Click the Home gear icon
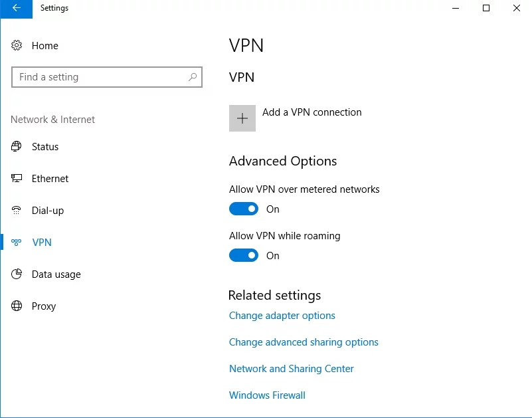The width and height of the screenshot is (532, 418). [x=17, y=46]
